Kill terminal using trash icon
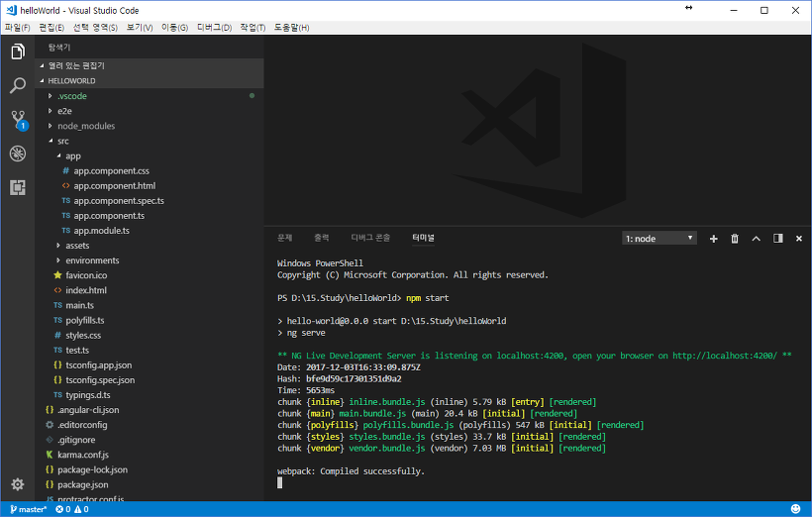 (735, 239)
